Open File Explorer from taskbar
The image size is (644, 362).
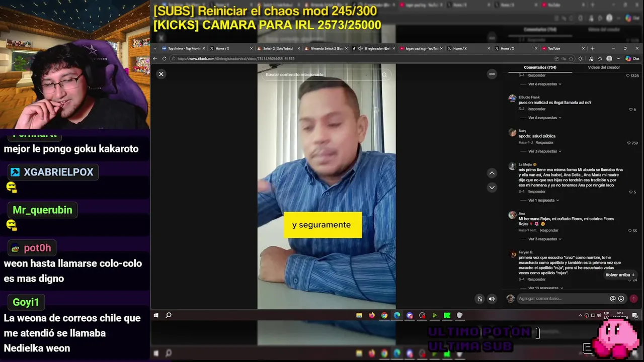point(359,315)
